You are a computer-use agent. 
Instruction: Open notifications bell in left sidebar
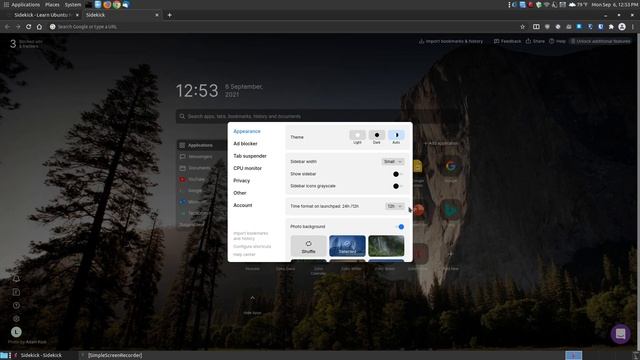(x=16, y=279)
